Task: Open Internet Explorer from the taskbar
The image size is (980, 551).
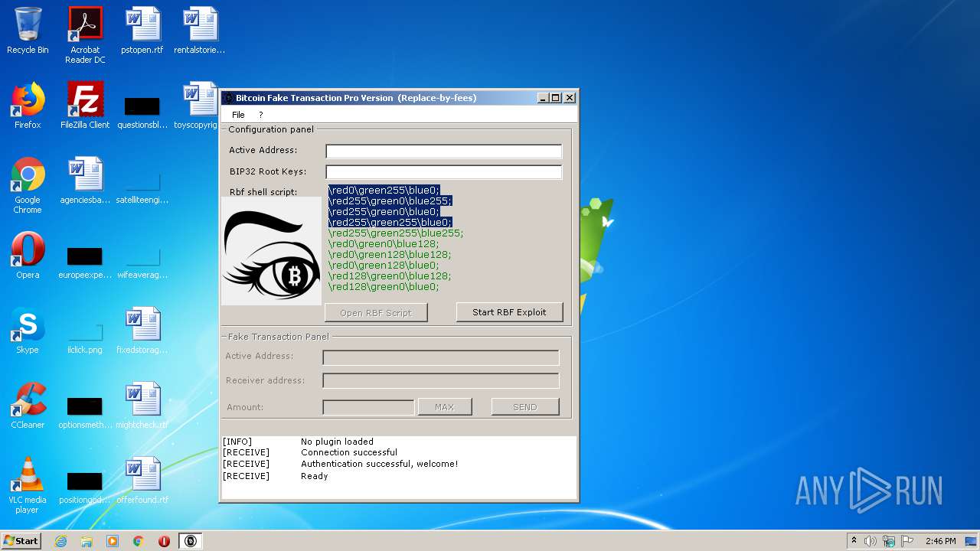Action: (x=60, y=541)
